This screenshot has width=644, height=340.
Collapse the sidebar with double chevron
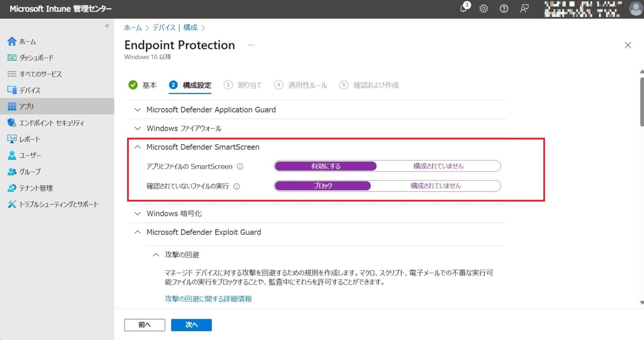(x=107, y=26)
